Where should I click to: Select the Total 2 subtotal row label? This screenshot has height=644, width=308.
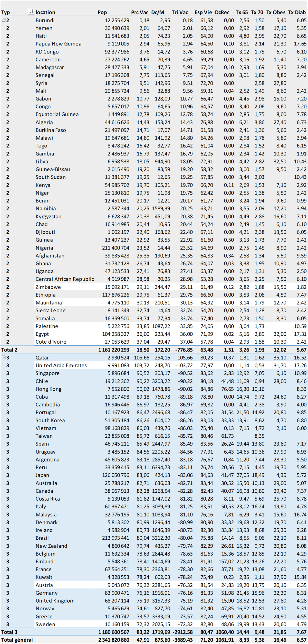point(9,350)
